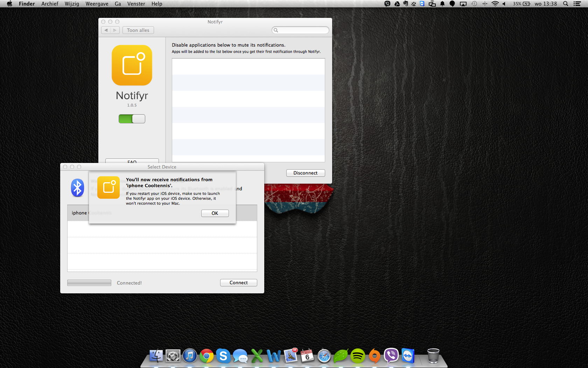Click the FAQ button in Notifyr sidebar
This screenshot has height=368, width=588.
point(132,161)
